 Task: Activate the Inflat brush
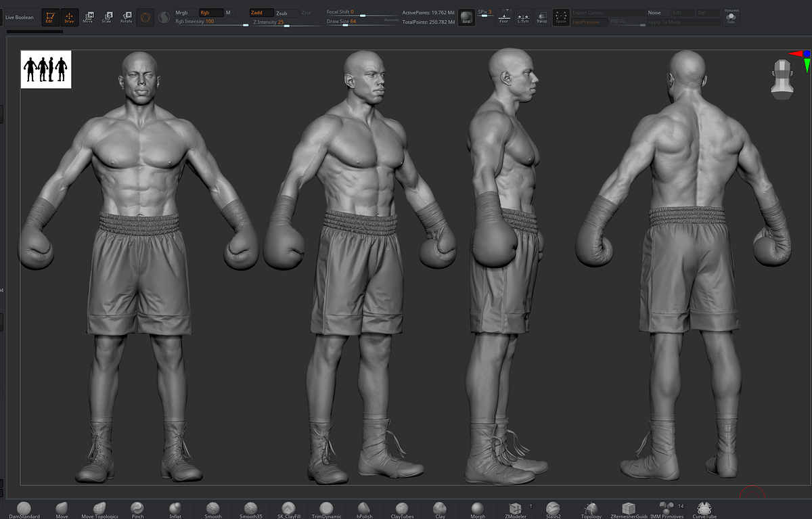tap(175, 510)
